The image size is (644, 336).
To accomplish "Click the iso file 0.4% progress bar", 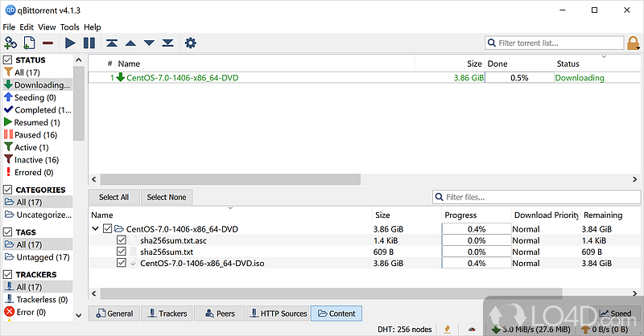I will coord(477,264).
